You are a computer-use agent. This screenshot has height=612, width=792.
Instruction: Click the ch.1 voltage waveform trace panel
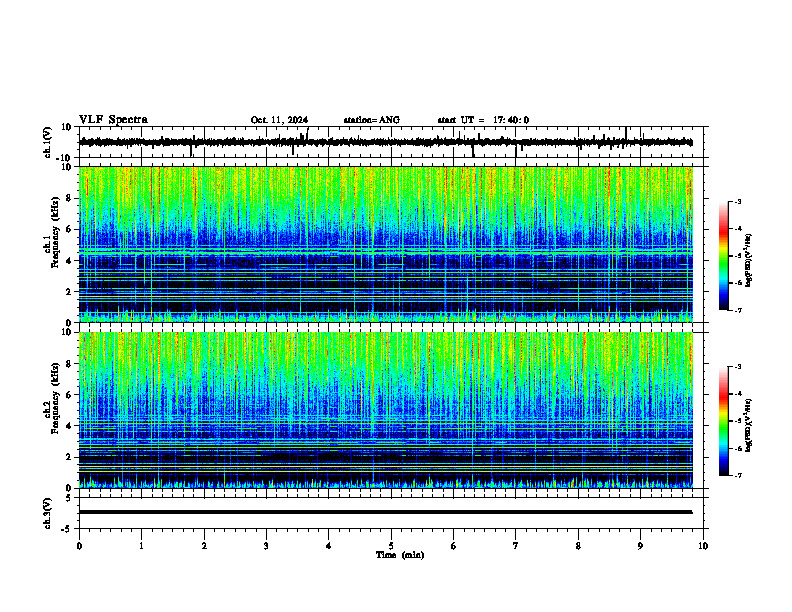pyautogui.click(x=393, y=142)
